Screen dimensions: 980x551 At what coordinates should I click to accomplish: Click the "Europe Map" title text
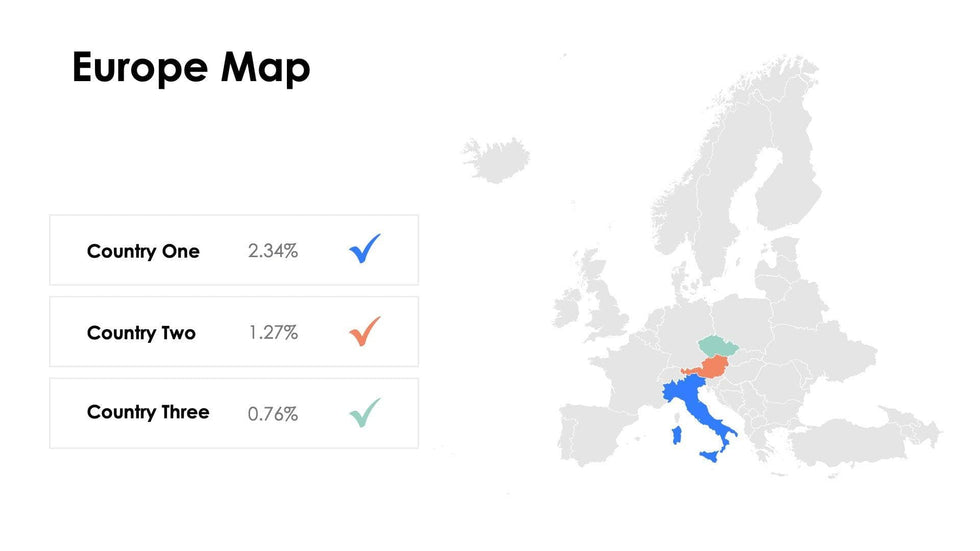click(191, 67)
